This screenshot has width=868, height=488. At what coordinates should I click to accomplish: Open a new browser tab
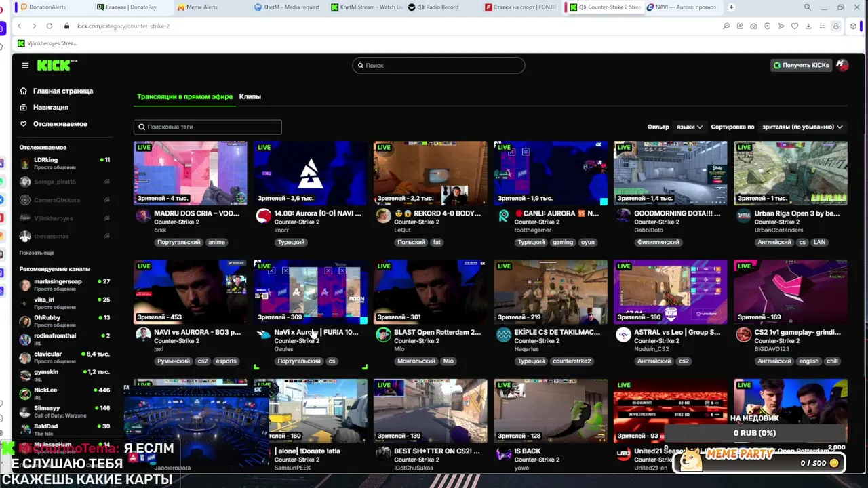point(731,7)
